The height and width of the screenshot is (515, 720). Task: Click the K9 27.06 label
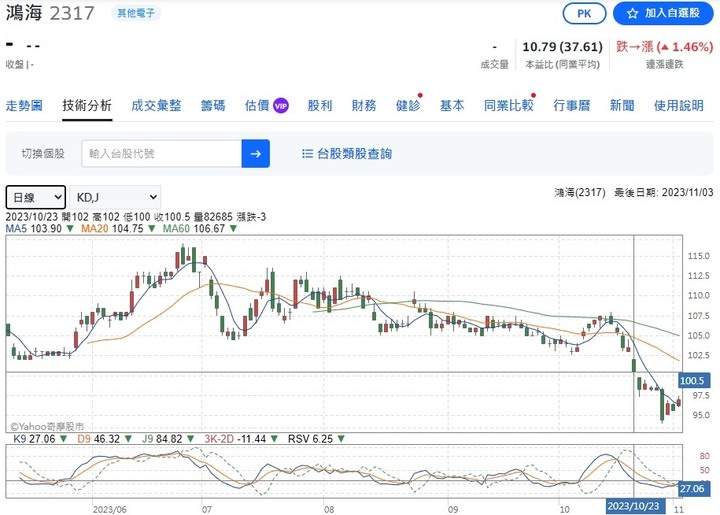pos(34,439)
